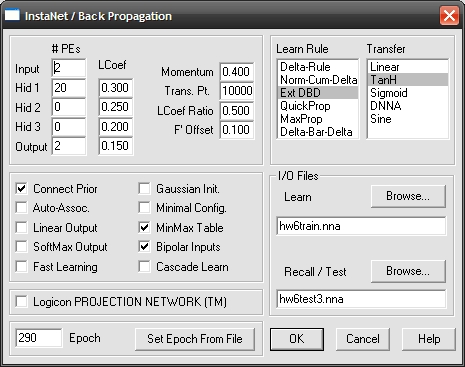
Task: Enable Logicon PROJECTION NETWORK checkbox
Action: [x=22, y=302]
